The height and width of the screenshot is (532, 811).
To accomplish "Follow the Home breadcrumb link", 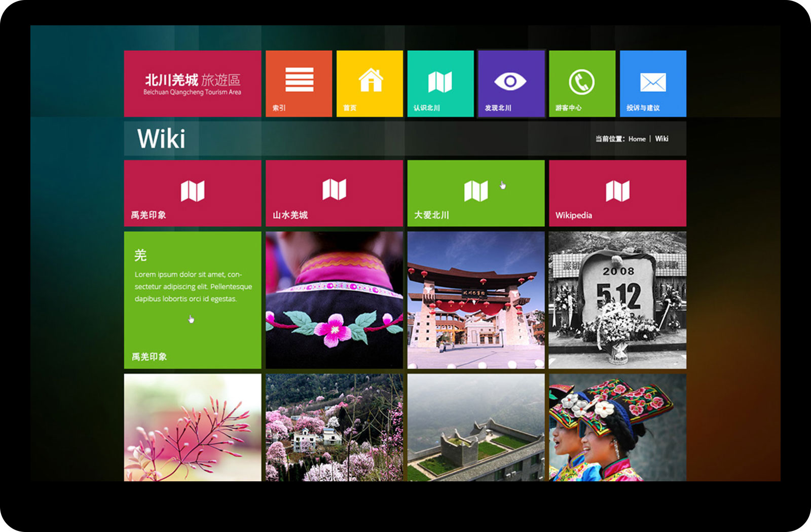I will coord(637,139).
